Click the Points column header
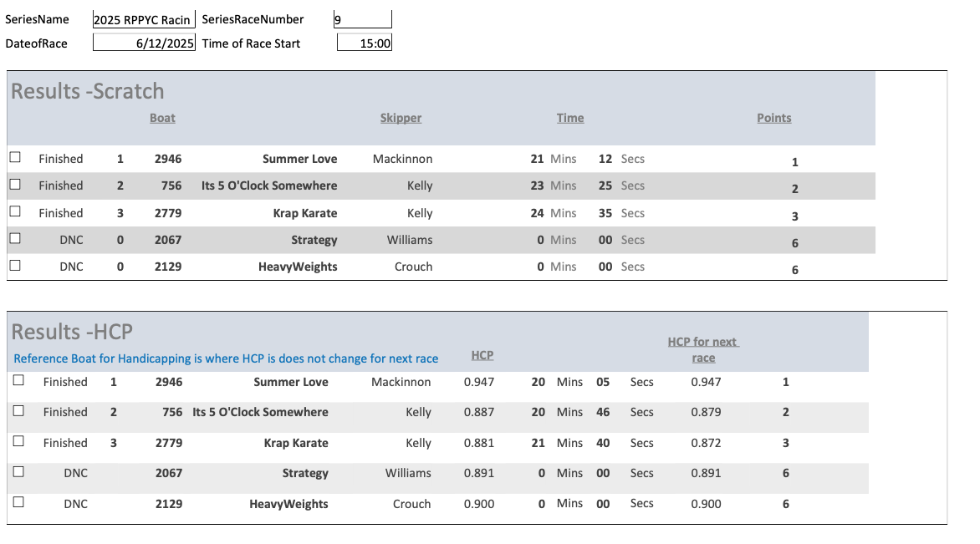The width and height of the screenshot is (980, 544). pos(773,118)
